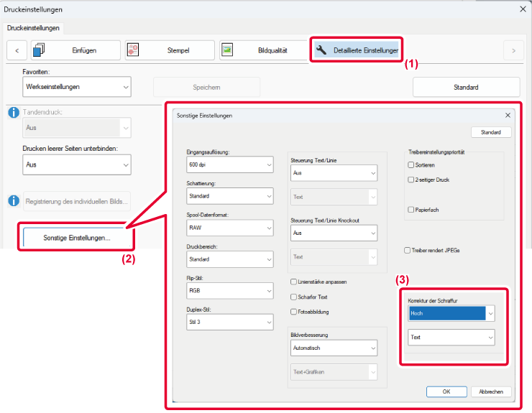The height and width of the screenshot is (413, 532).
Task: Close the Sonstige Einstellungen dialog
Action: click(x=508, y=115)
